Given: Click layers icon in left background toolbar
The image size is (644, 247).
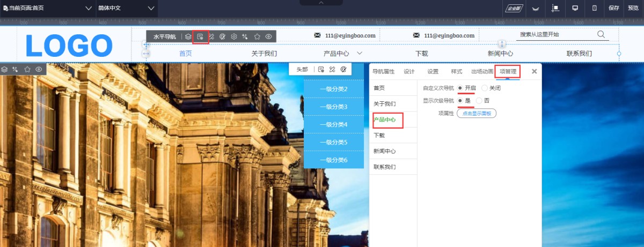Looking at the screenshot, I should (4, 69).
